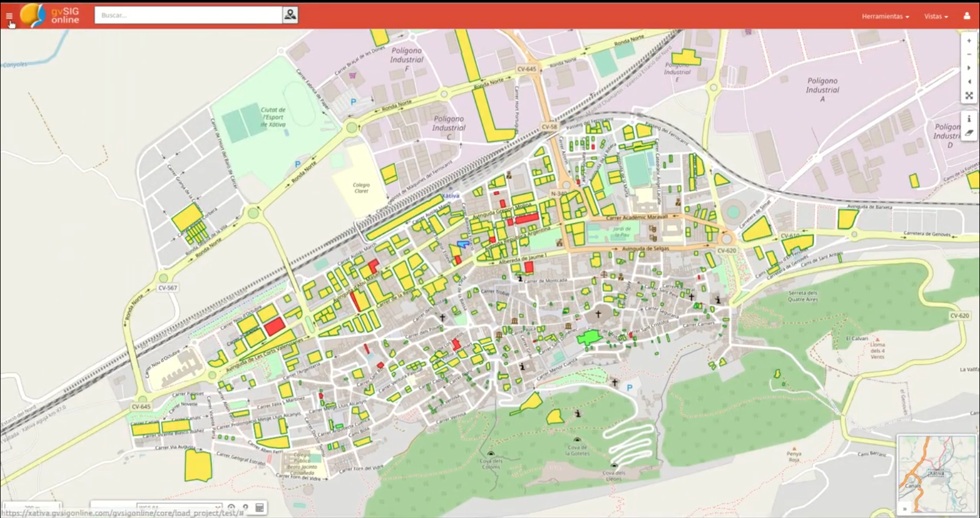980x518 pixels.
Task: Select the blue parcel polygon on map
Action: (463, 244)
